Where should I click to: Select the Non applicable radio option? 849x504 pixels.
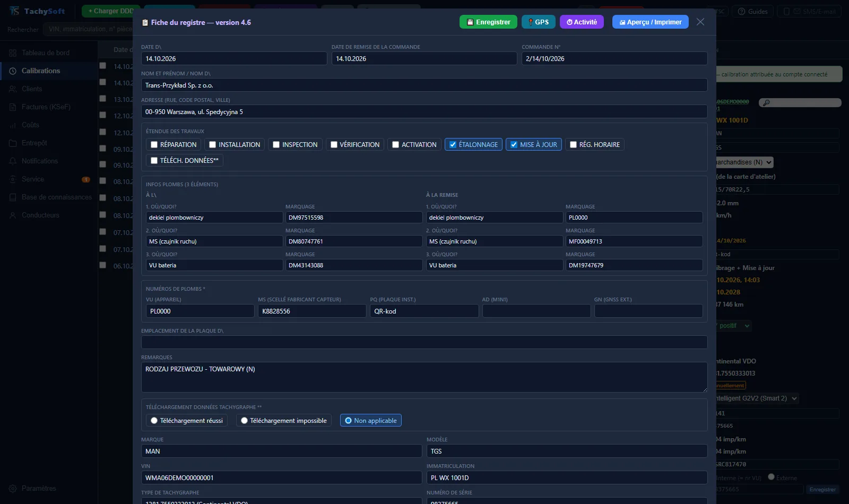[x=348, y=421]
